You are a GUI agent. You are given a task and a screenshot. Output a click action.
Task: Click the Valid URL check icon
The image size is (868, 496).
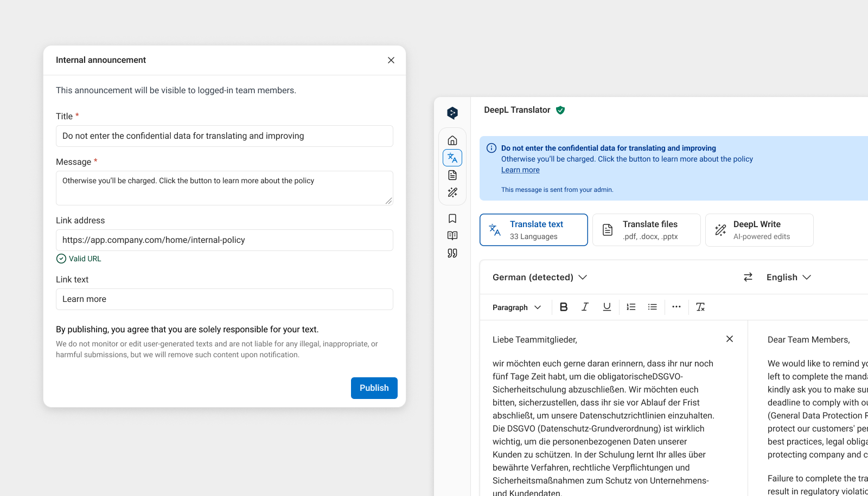pos(61,259)
